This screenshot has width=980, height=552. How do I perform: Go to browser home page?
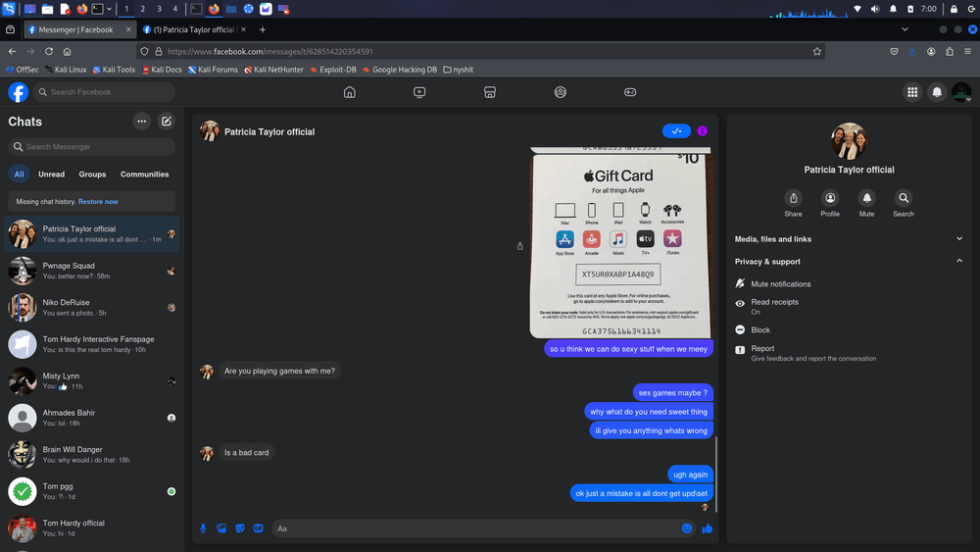pos(67,51)
